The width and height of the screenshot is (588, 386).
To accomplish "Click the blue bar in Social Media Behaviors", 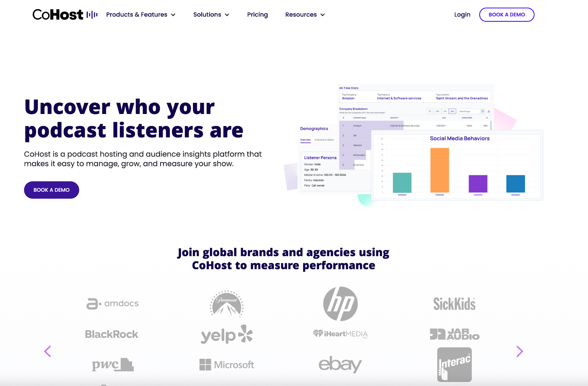I will point(516,184).
